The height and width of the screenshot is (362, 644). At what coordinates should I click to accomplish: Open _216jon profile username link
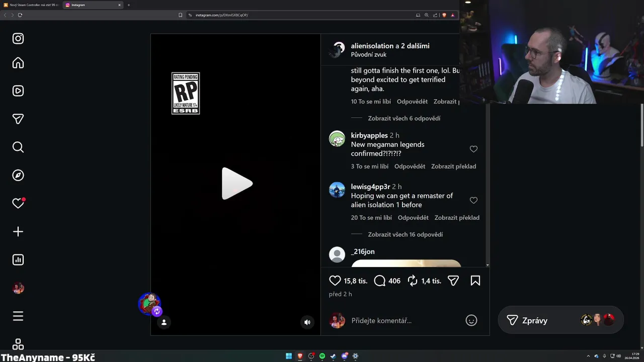point(363,251)
